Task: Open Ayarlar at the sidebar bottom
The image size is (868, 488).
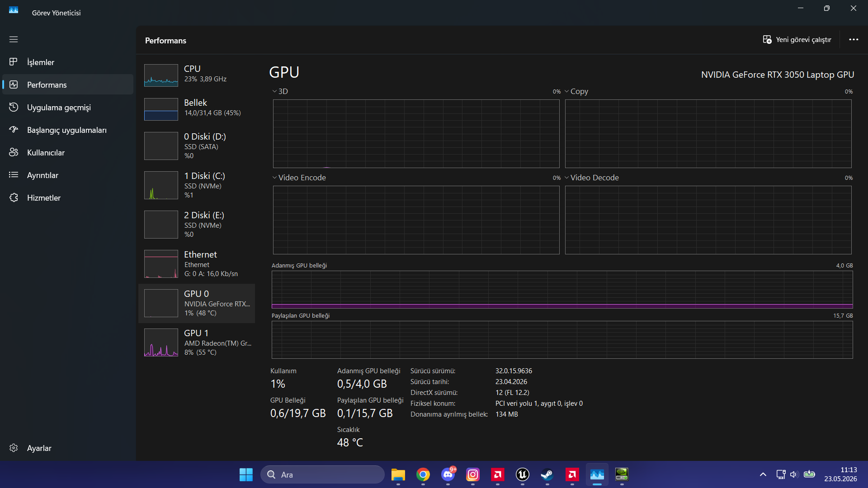Action: pos(68,448)
